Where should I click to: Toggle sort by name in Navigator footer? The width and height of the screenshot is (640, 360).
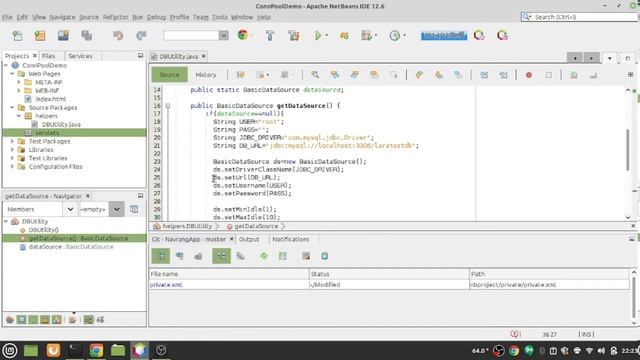pyautogui.click(x=89, y=320)
